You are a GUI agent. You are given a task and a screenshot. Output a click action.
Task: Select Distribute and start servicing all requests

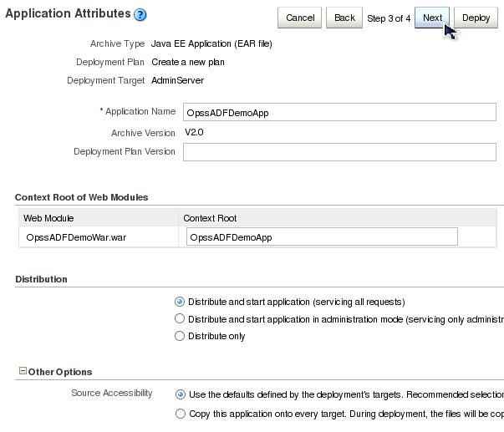point(180,302)
